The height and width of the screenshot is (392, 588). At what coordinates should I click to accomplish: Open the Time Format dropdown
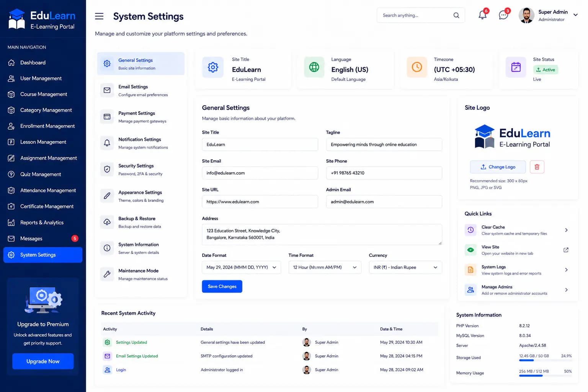click(x=325, y=267)
